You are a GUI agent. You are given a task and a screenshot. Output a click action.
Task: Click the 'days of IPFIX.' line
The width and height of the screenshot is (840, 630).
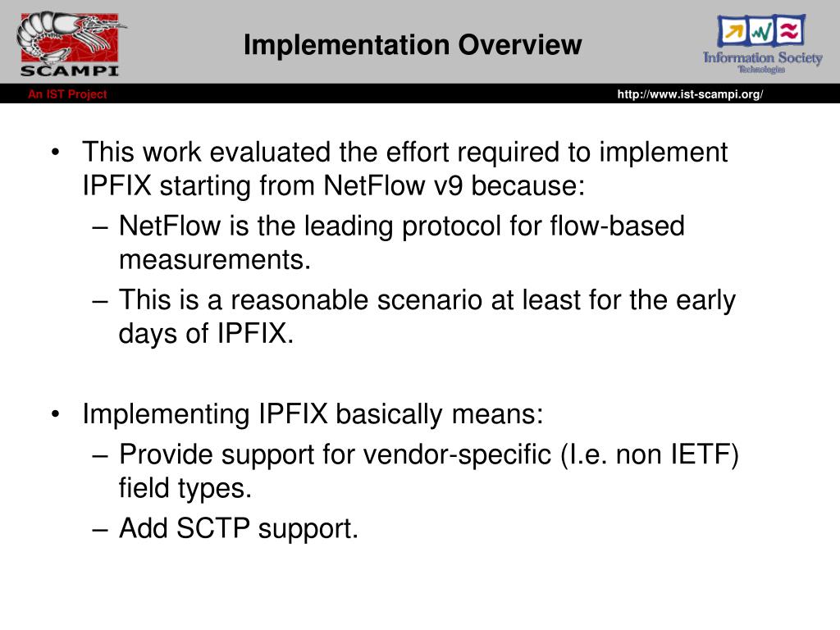pos(206,334)
